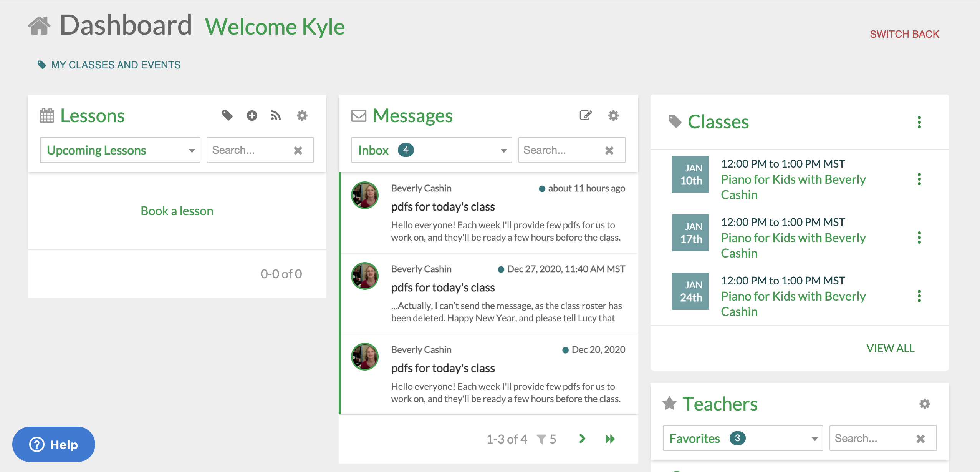Open Teachers panel settings gear
The width and height of the screenshot is (980, 472).
[925, 404]
